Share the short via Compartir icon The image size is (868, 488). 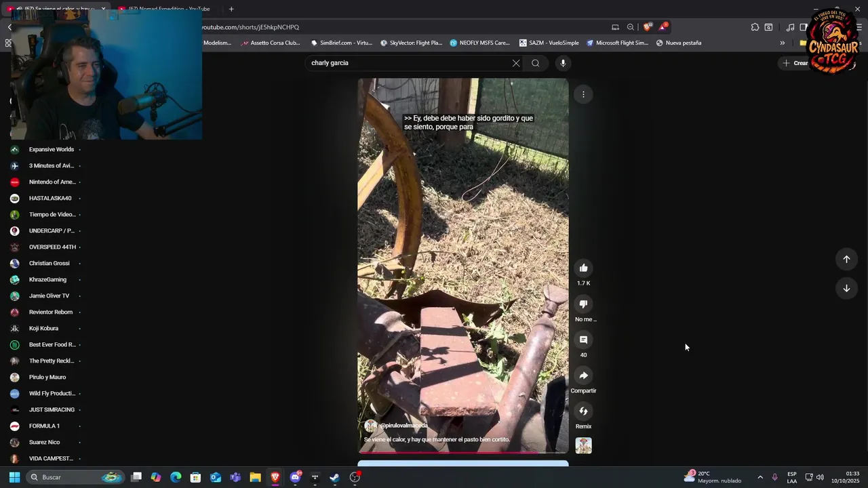583,375
